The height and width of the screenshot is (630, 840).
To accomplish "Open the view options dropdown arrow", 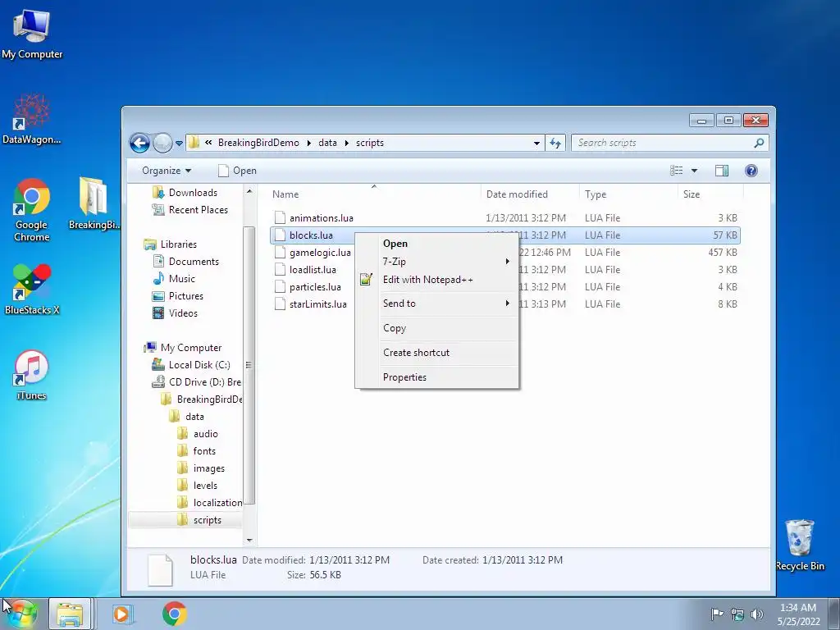I will click(x=694, y=171).
